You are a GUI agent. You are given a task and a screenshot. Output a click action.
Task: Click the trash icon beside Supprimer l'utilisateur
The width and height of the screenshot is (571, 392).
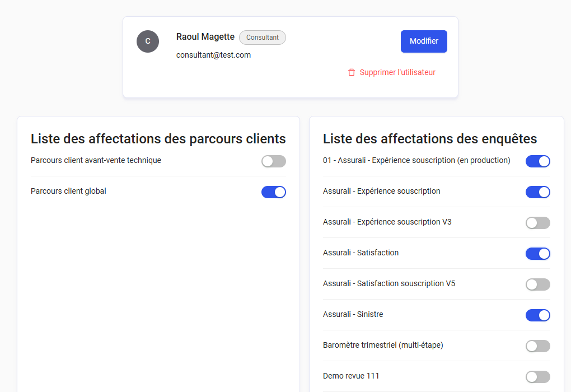(x=352, y=72)
